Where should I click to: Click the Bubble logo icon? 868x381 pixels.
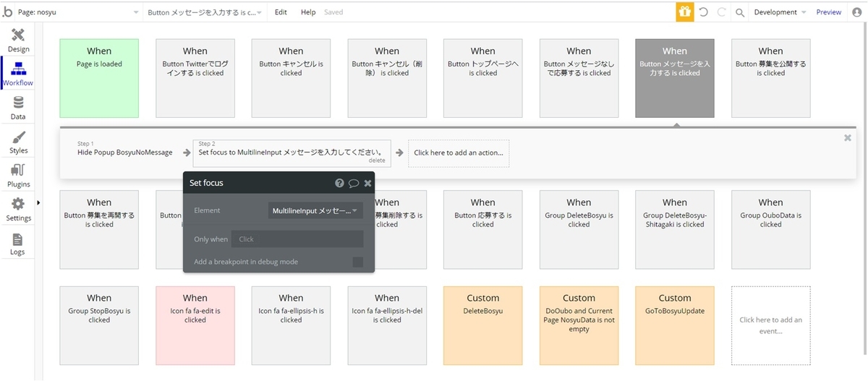(7, 12)
